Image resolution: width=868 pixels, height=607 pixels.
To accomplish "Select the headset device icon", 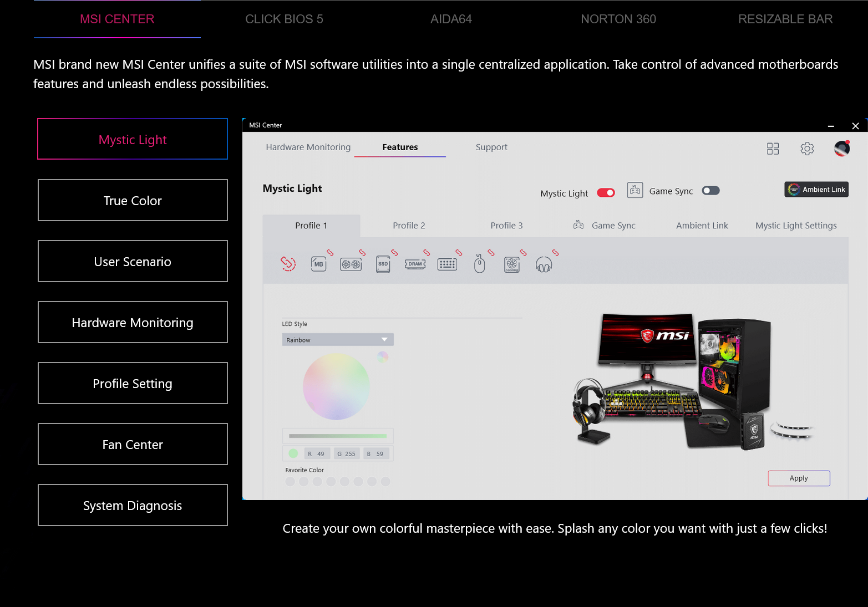I will click(x=544, y=265).
